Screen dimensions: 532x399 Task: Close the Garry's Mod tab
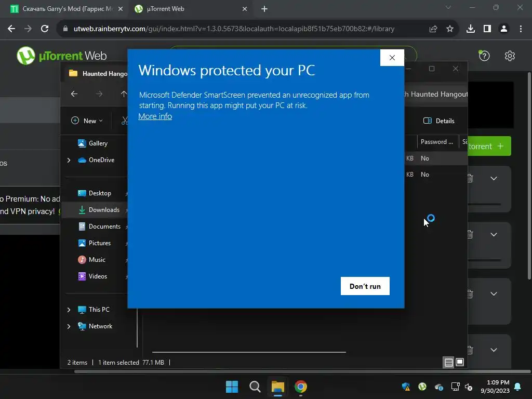tap(120, 9)
